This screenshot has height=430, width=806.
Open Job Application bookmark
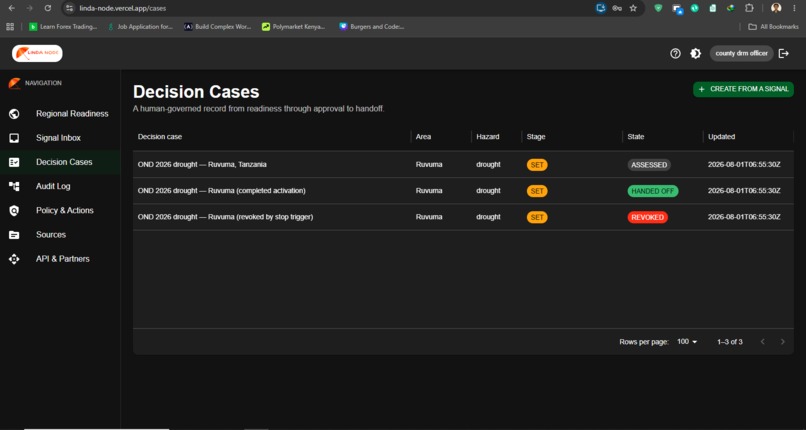click(140, 27)
